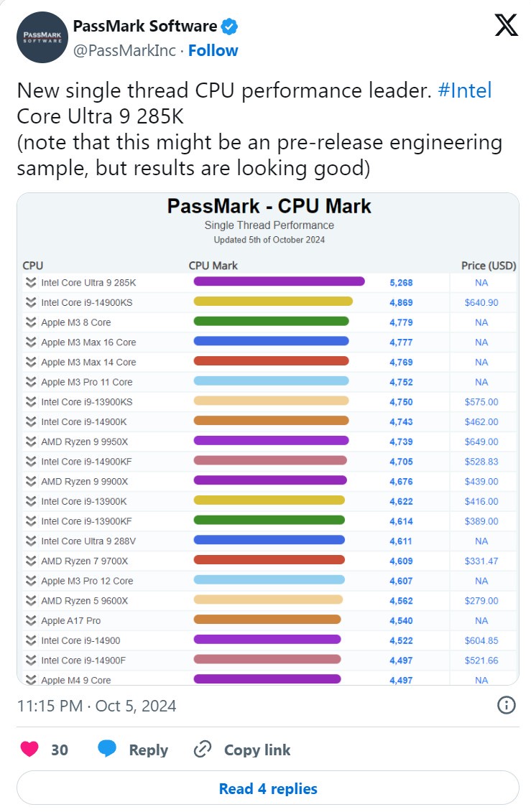This screenshot has width=531, height=812.
Task: Click the 4,869 score for i9-14900KS
Action: point(401,302)
